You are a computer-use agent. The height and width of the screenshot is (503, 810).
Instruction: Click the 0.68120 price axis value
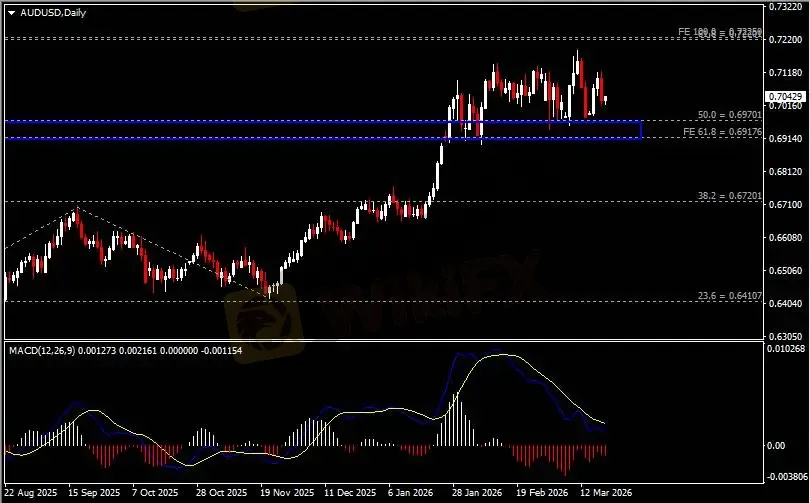[785, 172]
